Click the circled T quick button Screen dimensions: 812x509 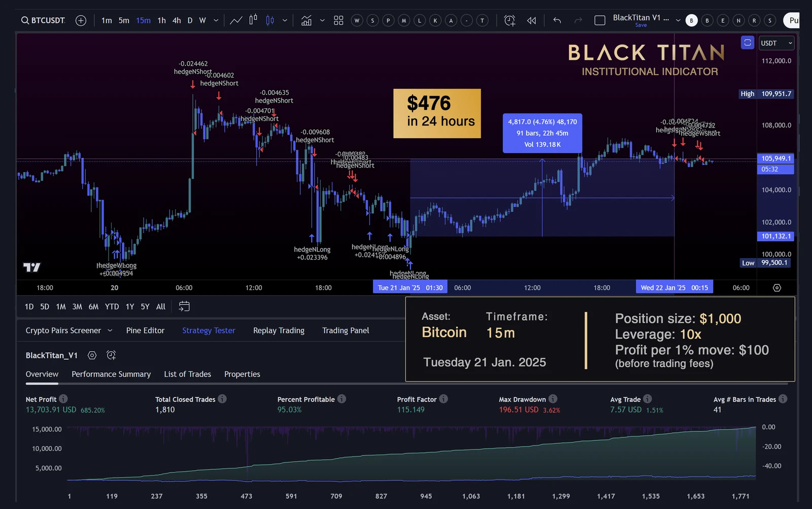point(483,20)
